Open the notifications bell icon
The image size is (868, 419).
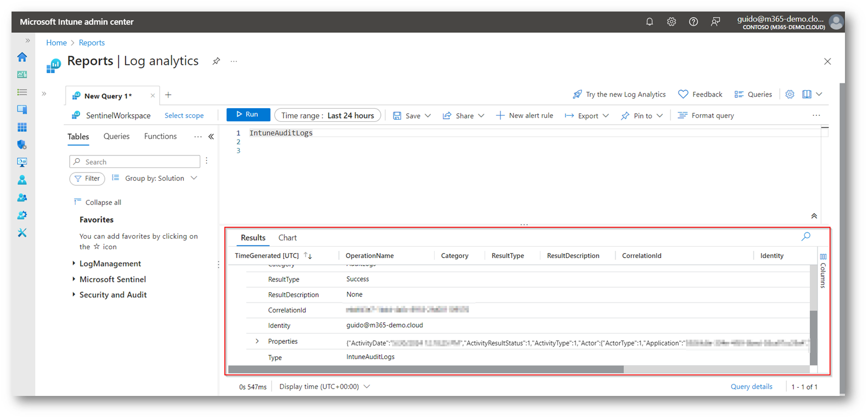(x=650, y=22)
